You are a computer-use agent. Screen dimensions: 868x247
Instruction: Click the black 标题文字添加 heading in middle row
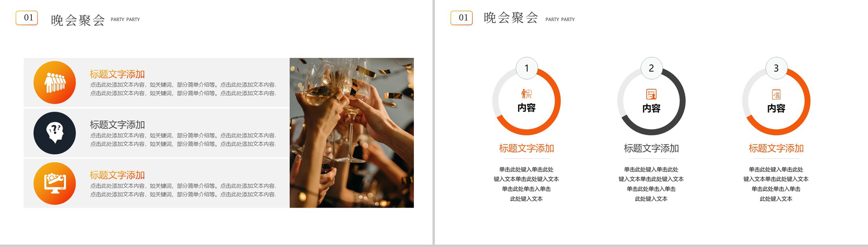click(117, 125)
